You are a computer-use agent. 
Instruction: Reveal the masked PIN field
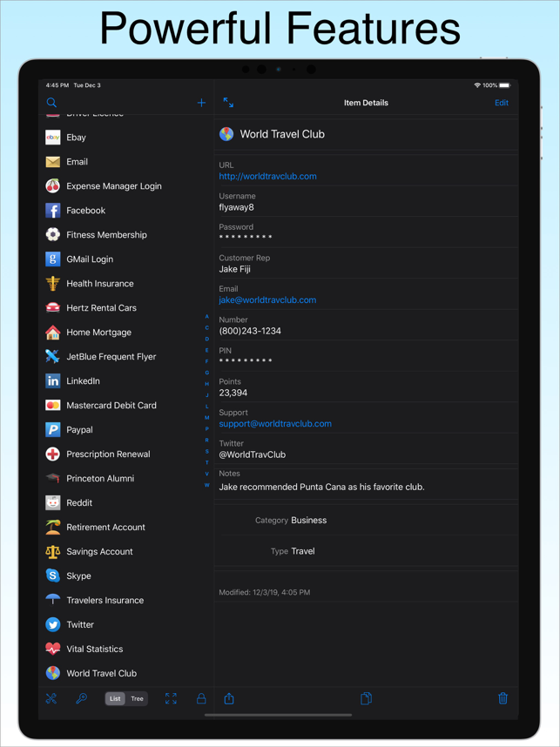click(x=246, y=361)
